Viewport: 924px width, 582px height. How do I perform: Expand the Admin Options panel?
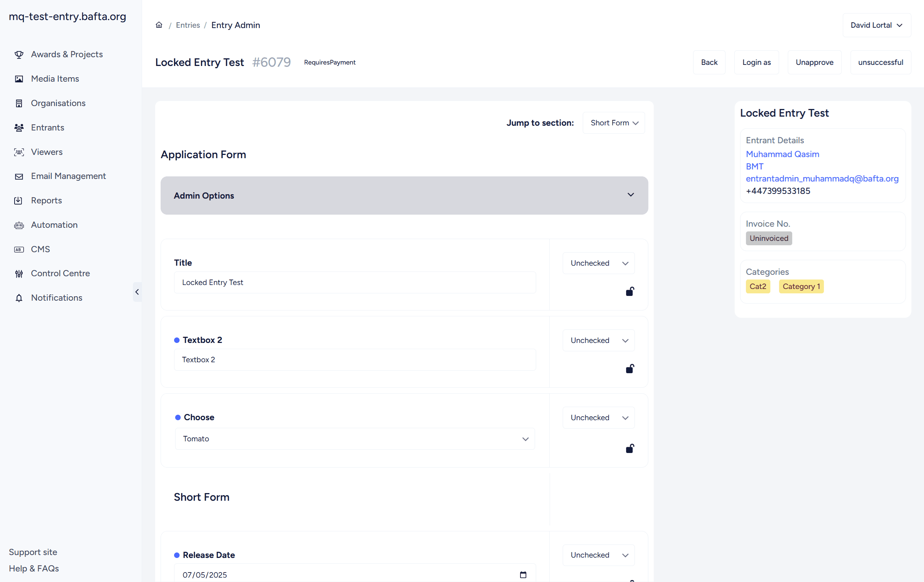coord(404,195)
